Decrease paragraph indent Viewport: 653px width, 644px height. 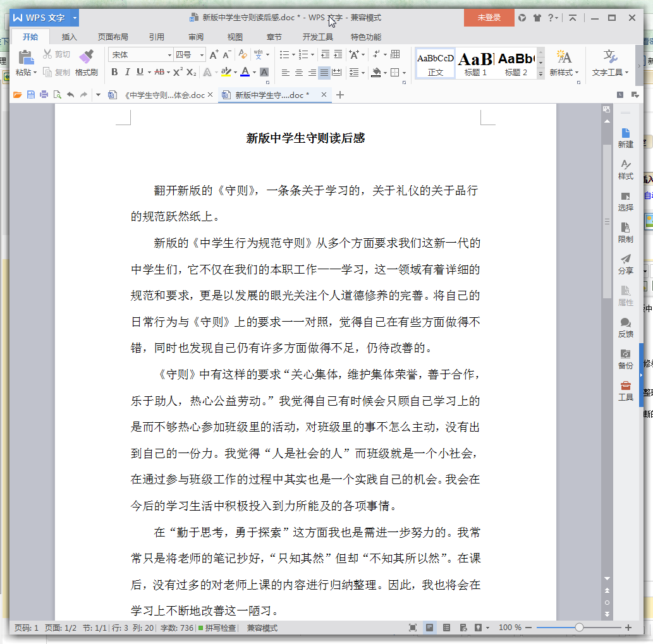(325, 54)
